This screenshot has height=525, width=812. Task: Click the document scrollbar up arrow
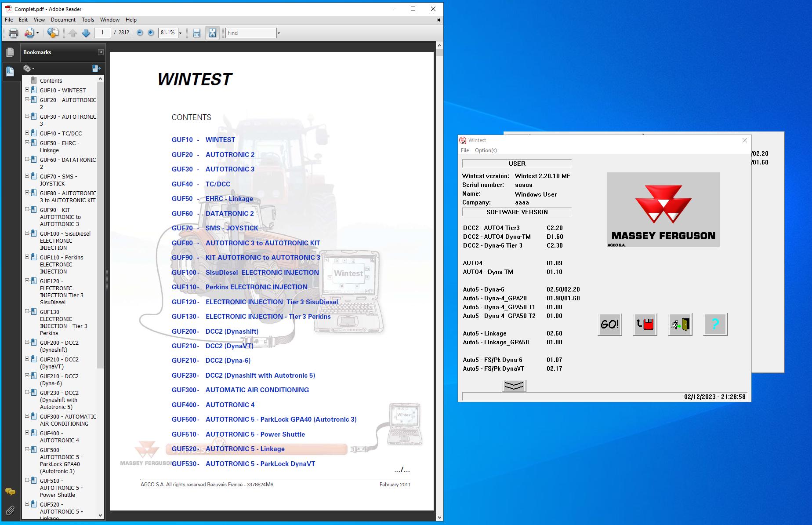tap(439, 45)
